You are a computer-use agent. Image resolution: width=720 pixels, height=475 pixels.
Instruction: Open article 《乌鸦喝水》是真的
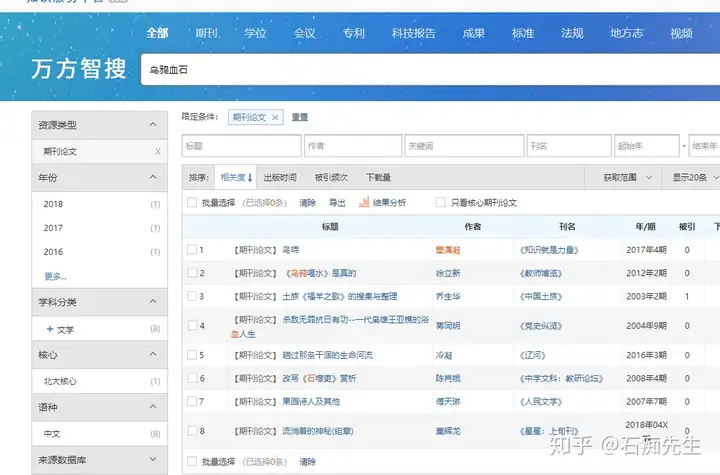point(320,273)
